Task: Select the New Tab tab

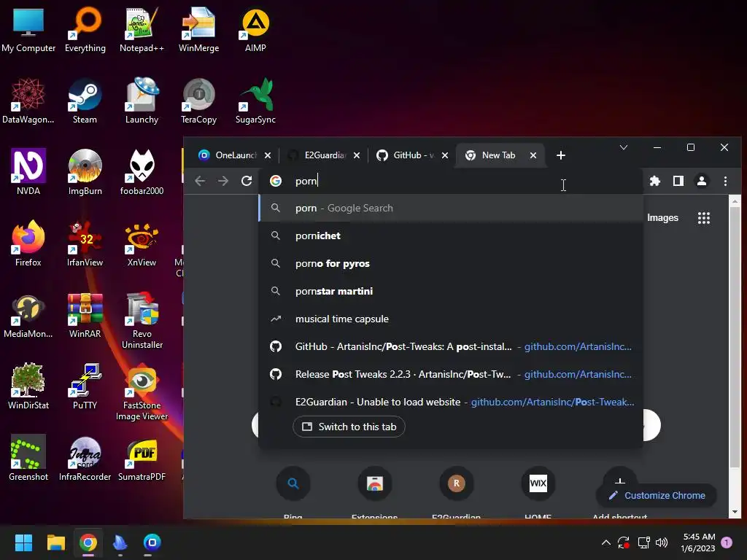Action: click(x=499, y=155)
